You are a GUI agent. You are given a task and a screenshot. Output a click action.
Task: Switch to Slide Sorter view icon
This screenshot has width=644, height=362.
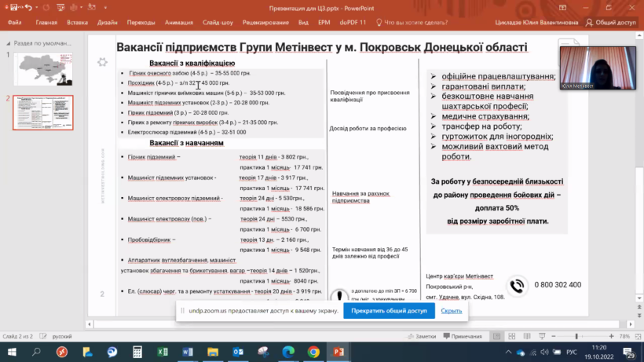512,337
